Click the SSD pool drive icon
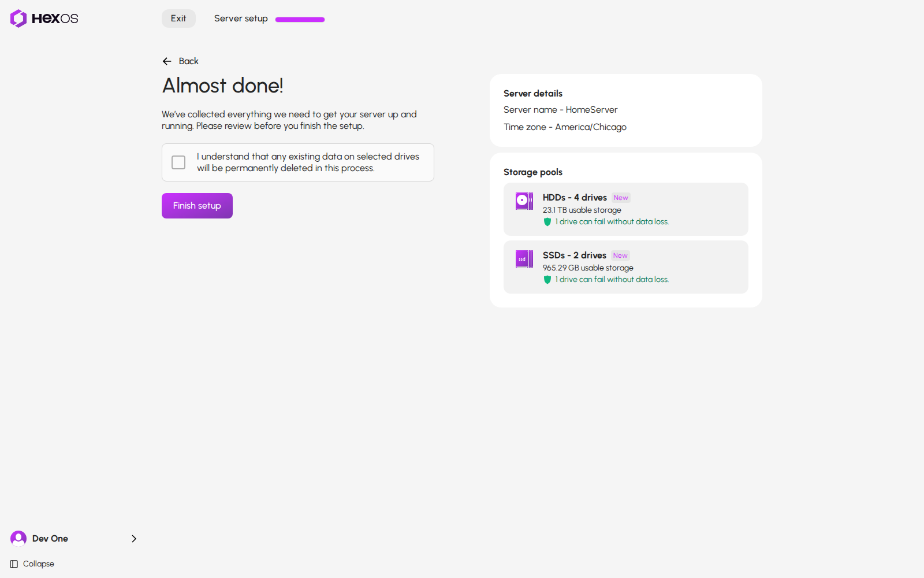 coord(524,259)
